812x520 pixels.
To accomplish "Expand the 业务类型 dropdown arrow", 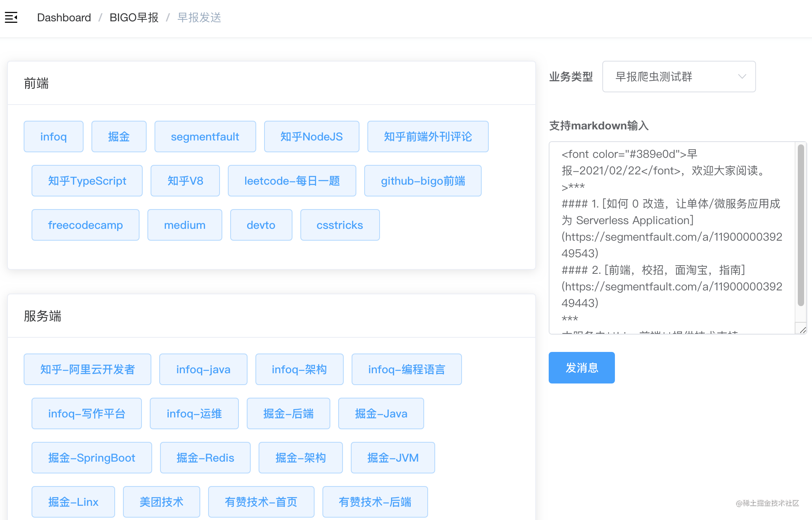I will tap(742, 77).
